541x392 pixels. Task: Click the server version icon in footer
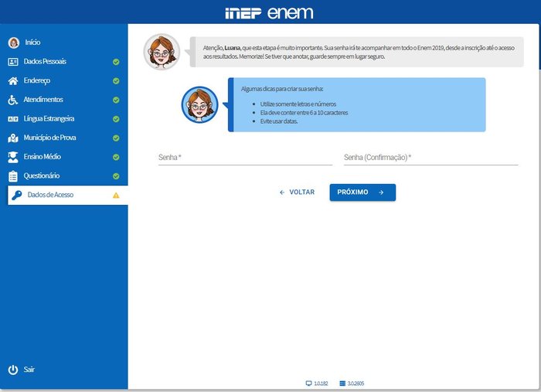tap(342, 383)
